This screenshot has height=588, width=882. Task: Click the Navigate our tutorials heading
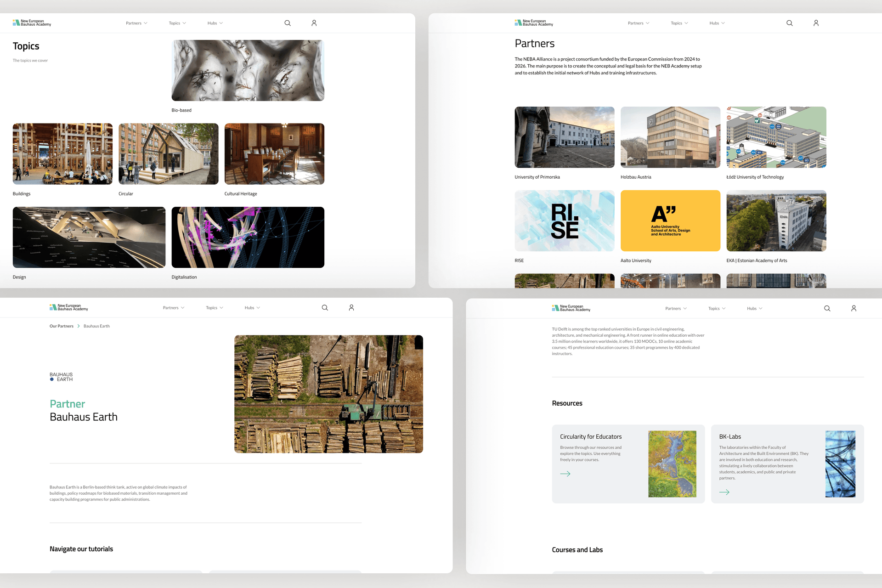click(81, 549)
